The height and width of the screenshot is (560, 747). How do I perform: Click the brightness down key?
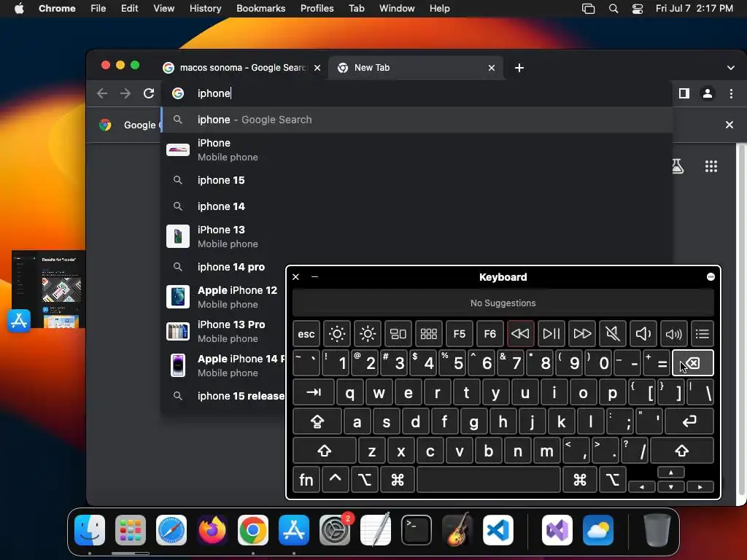[x=337, y=334]
